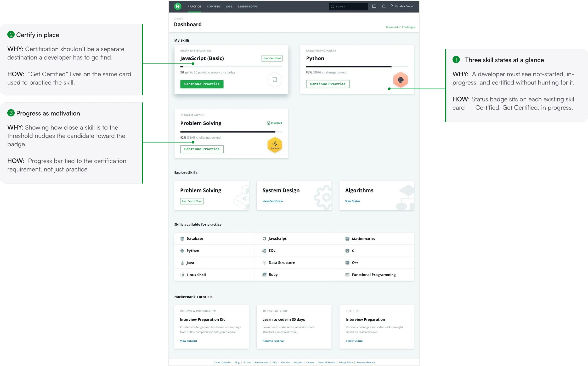Open the FAQ footer link
This screenshot has width=588, height=366.
274,363
